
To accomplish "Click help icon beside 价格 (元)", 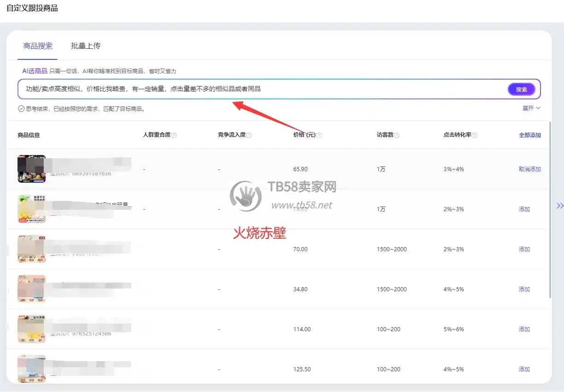I will coord(319,135).
